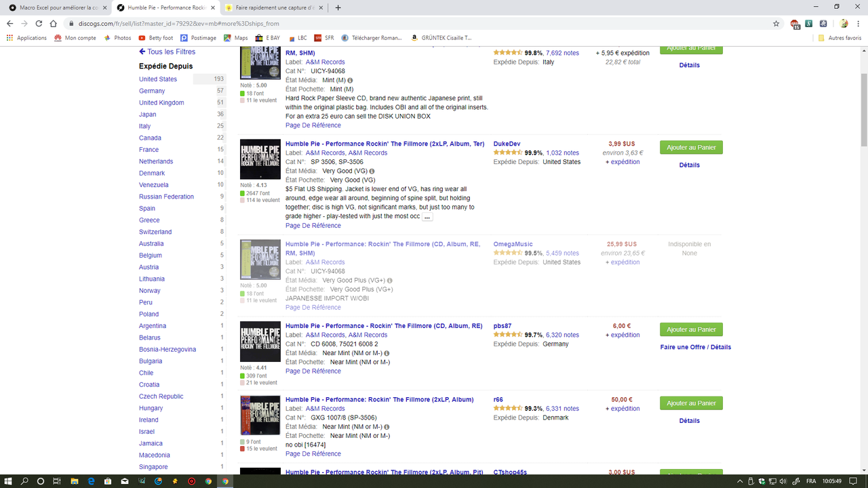868x488 pixels.
Task: Go to the browser home page
Action: tap(54, 23)
